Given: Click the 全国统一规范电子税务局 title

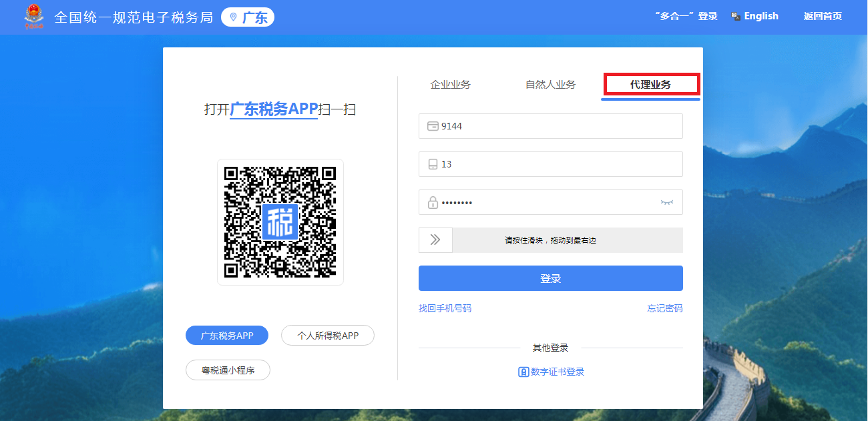Looking at the screenshot, I should click(x=134, y=17).
